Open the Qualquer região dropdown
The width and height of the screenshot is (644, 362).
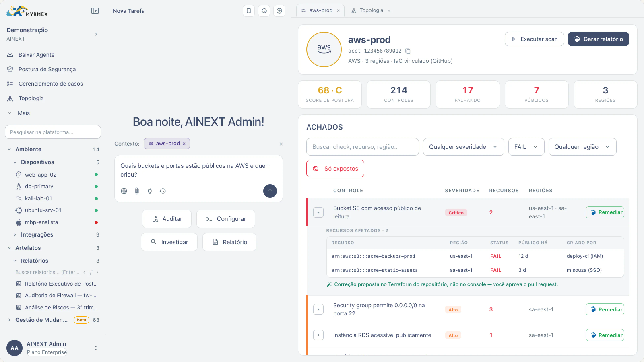[x=582, y=147]
